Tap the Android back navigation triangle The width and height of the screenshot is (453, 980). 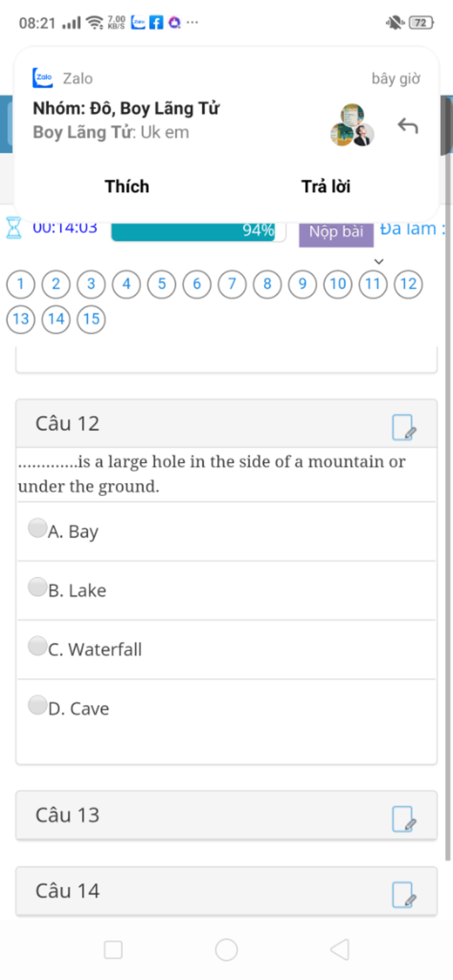pyautogui.click(x=340, y=949)
